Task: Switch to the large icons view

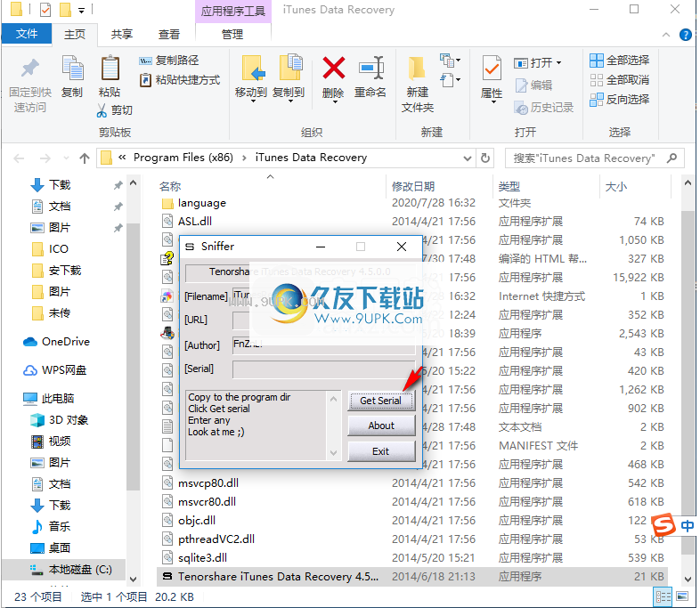Action: [682, 596]
